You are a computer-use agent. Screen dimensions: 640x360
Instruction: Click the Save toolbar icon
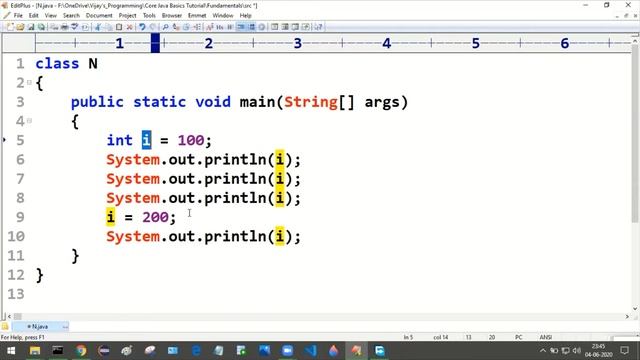(x=31, y=27)
